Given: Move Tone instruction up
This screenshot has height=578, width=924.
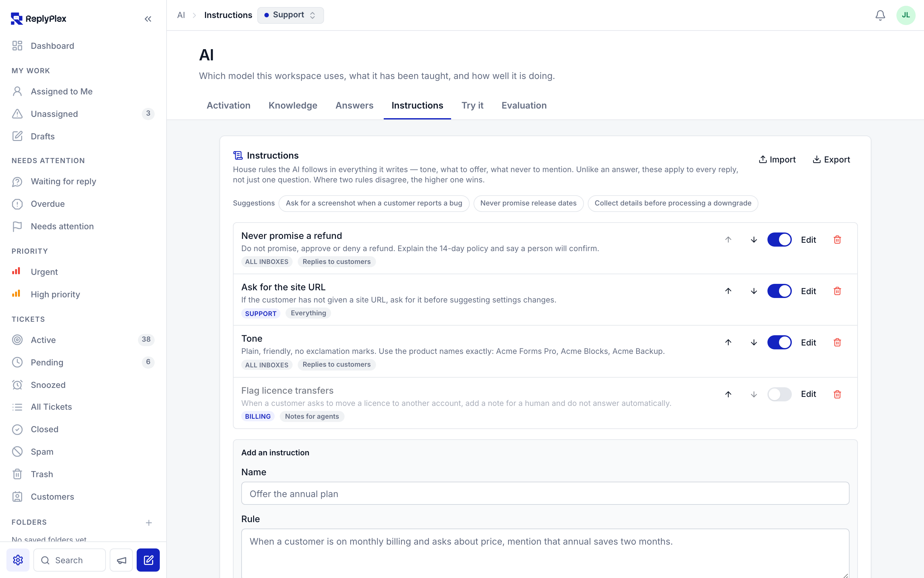Looking at the screenshot, I should [x=728, y=342].
